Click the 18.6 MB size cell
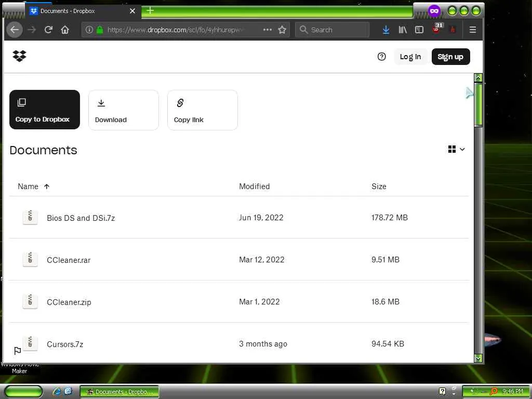Image resolution: width=532 pixels, height=399 pixels. (385, 302)
